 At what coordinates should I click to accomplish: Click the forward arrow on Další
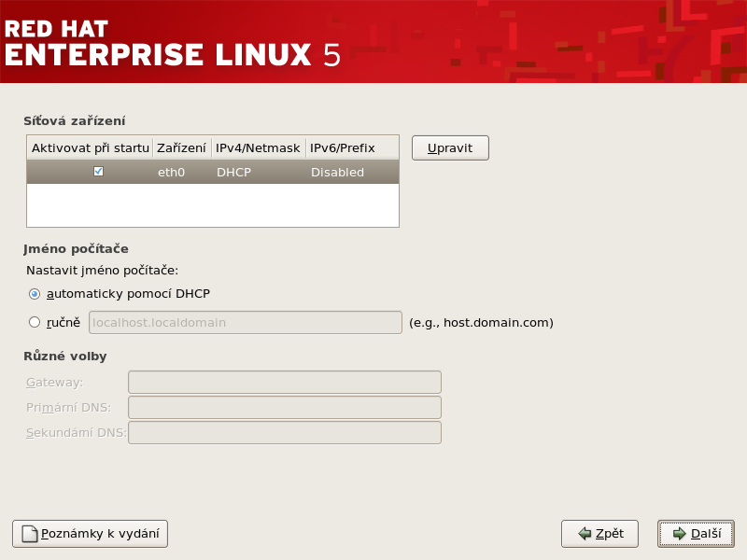click(680, 534)
